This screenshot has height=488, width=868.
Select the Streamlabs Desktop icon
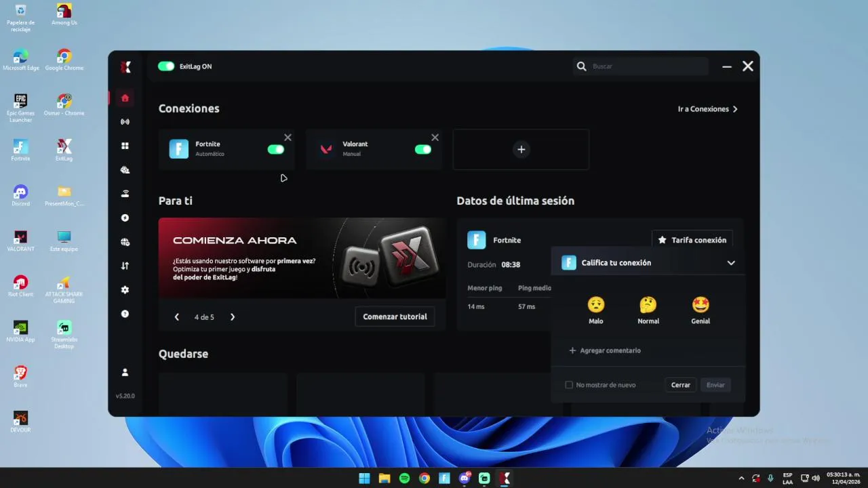coord(64,335)
